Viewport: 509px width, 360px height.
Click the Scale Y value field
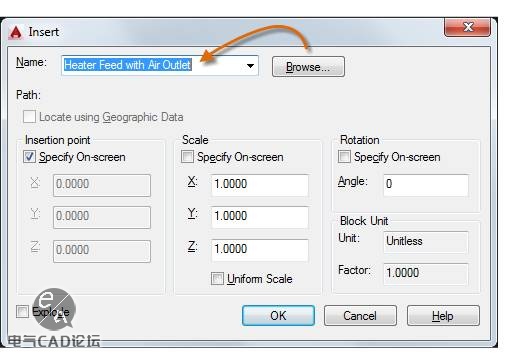[x=260, y=217]
